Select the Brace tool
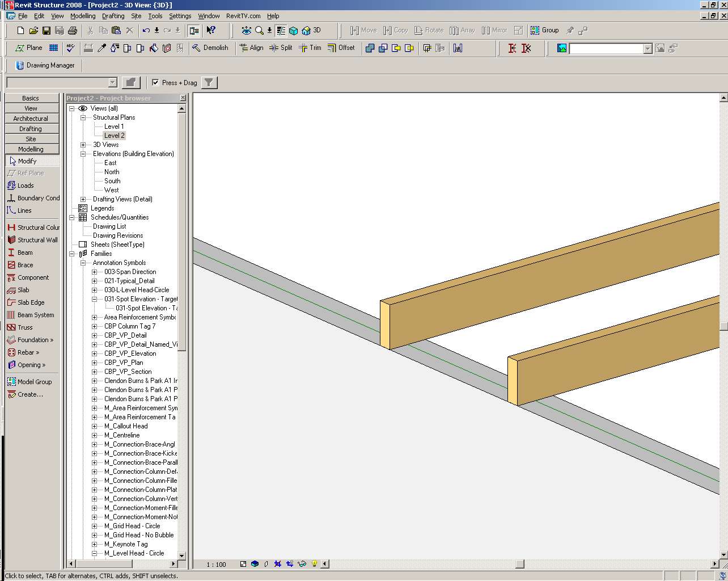The image size is (728, 581). [25, 265]
